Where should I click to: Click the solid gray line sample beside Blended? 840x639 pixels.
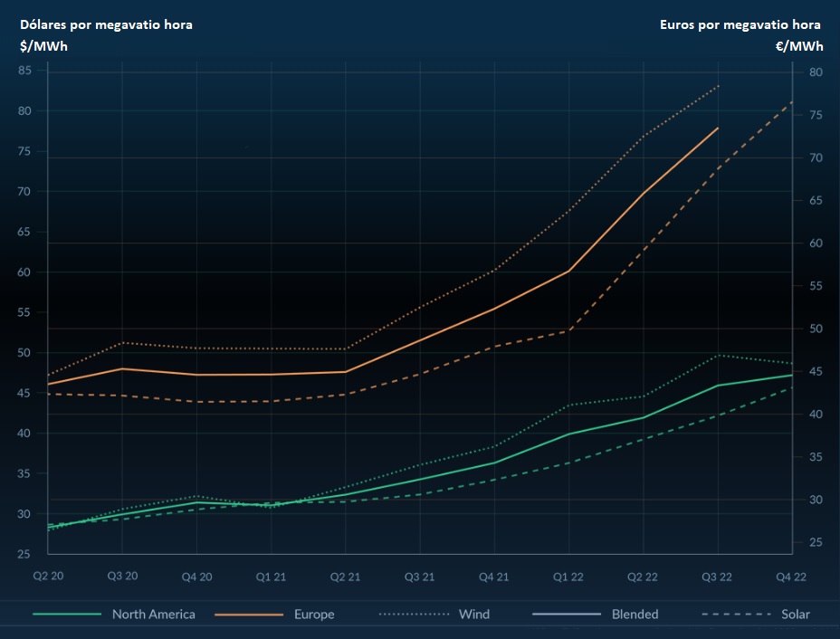tap(567, 615)
